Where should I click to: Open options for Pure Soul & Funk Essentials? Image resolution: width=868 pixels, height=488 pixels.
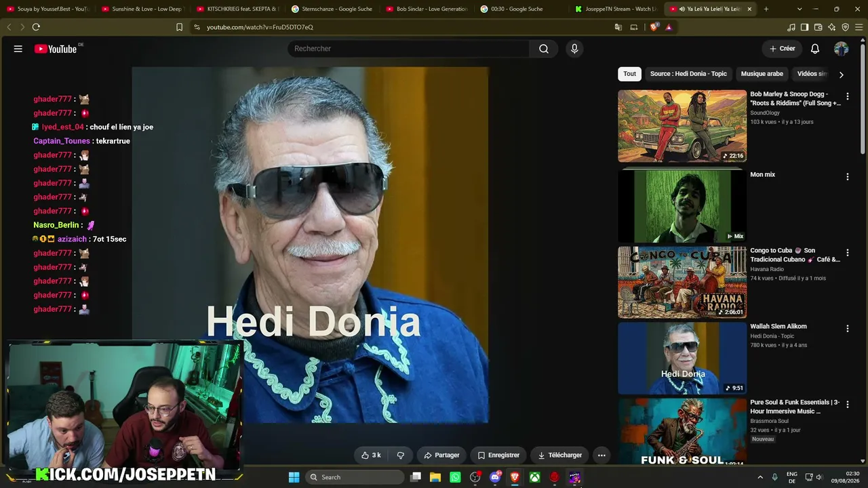pos(847,405)
